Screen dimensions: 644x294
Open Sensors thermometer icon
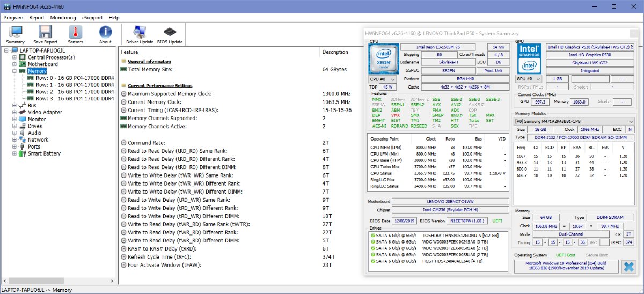(x=75, y=34)
